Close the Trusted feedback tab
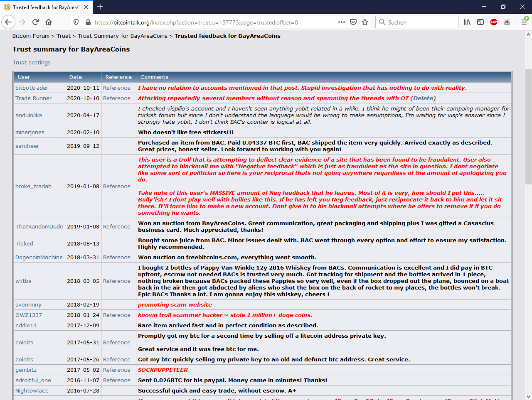Image resolution: width=532 pixels, height=400 pixels. click(86, 7)
